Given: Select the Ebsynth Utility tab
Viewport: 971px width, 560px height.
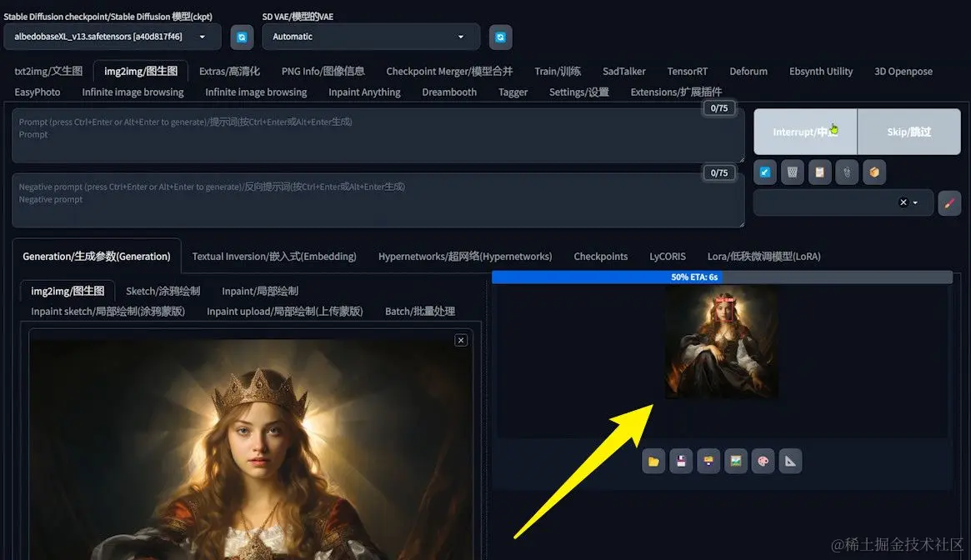Looking at the screenshot, I should coord(820,71).
